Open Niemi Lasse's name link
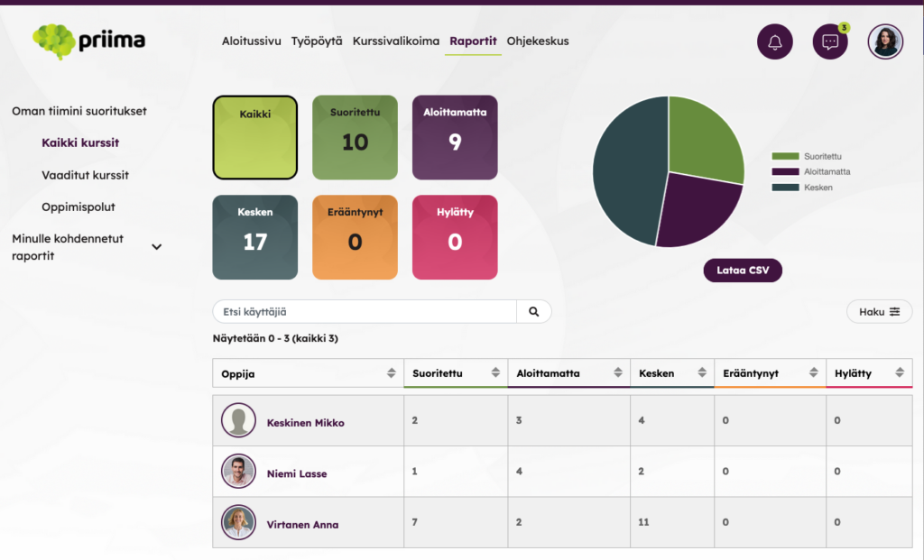Viewport: 924px width, 560px height. coord(296,473)
